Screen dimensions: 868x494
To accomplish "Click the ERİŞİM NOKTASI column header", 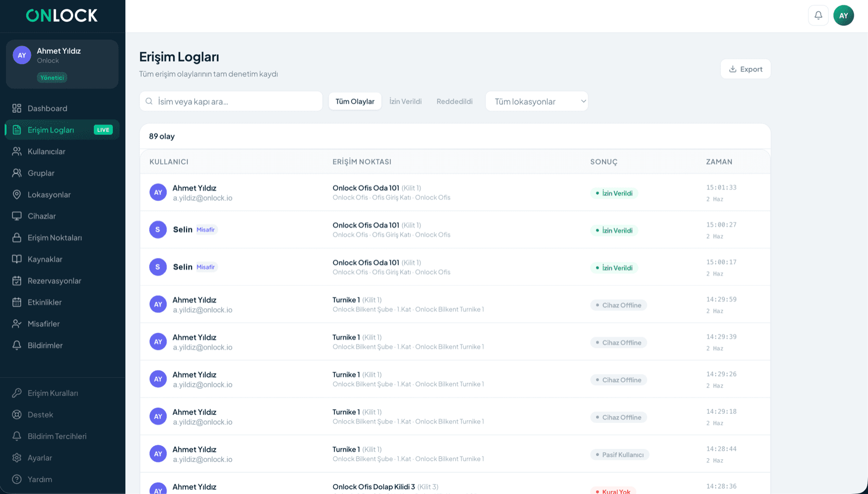I will 362,162.
